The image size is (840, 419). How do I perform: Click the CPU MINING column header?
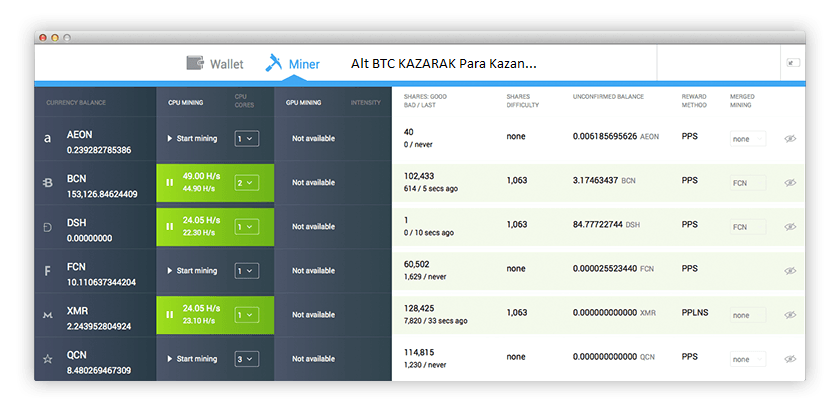[185, 102]
